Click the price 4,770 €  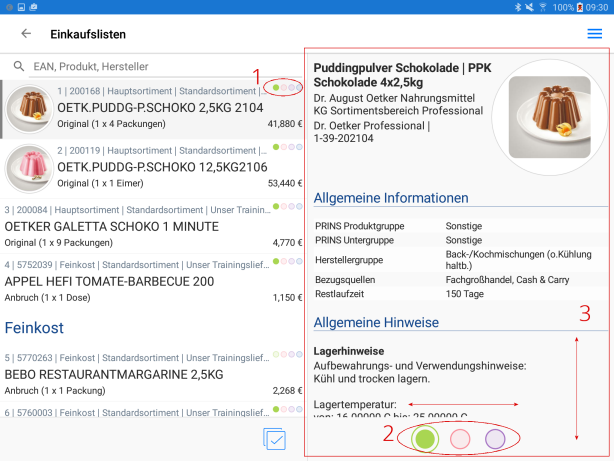pyautogui.click(x=287, y=243)
